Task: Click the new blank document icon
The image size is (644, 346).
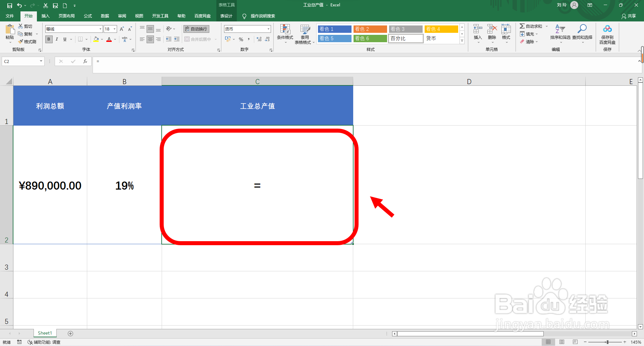Action: pyautogui.click(x=65, y=5)
